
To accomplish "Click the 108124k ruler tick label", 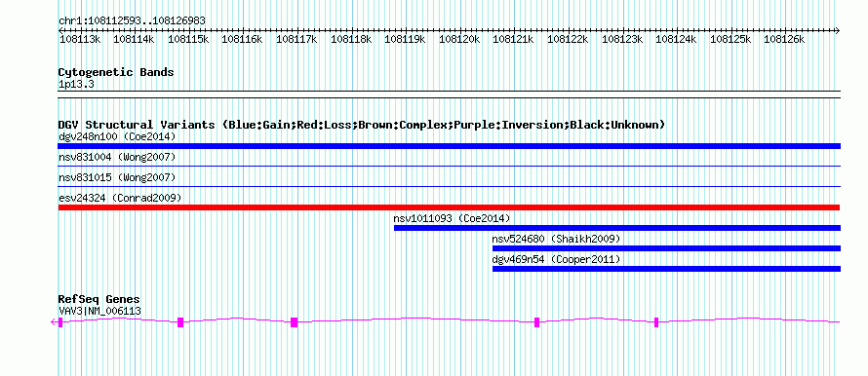I will 677,39.
